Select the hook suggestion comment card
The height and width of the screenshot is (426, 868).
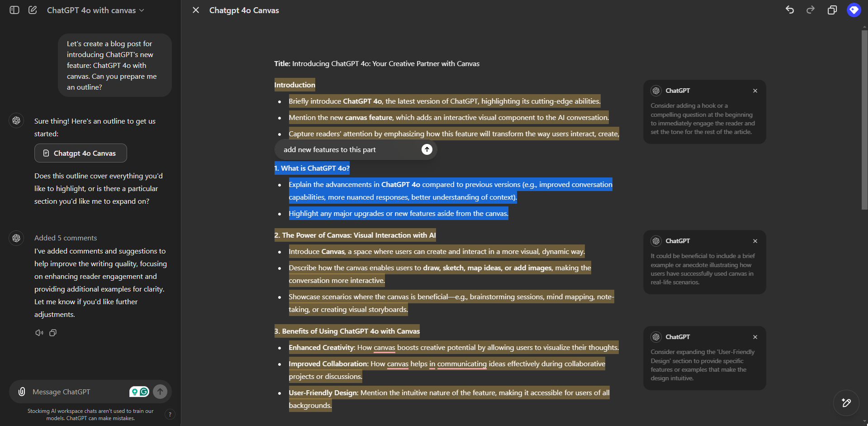(704, 112)
